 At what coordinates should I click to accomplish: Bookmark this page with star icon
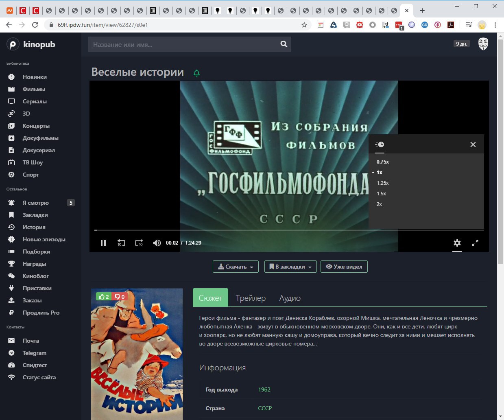click(304, 25)
